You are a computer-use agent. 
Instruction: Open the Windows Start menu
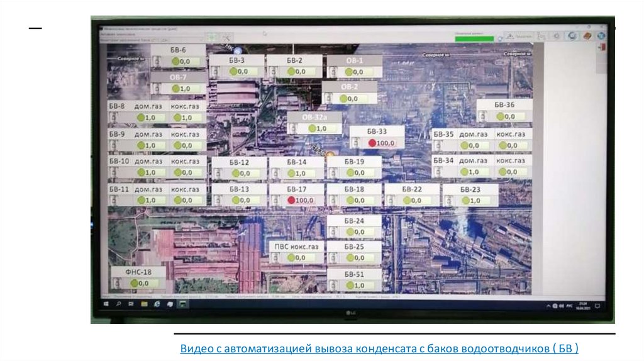[106, 304]
